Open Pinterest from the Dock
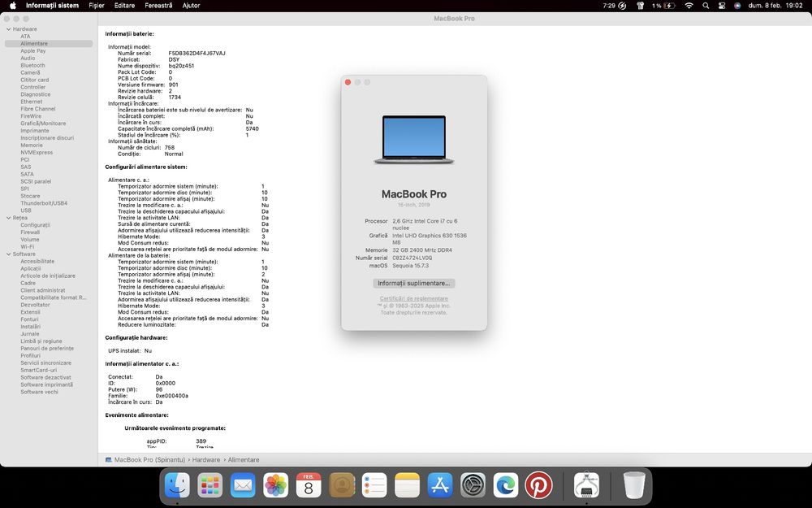The image size is (812, 508). [x=538, y=486]
